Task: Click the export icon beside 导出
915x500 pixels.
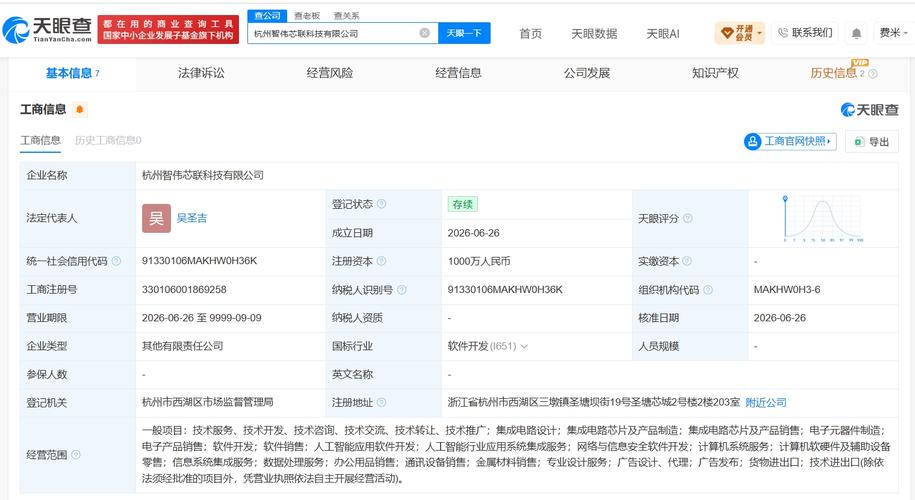Action: coord(858,141)
